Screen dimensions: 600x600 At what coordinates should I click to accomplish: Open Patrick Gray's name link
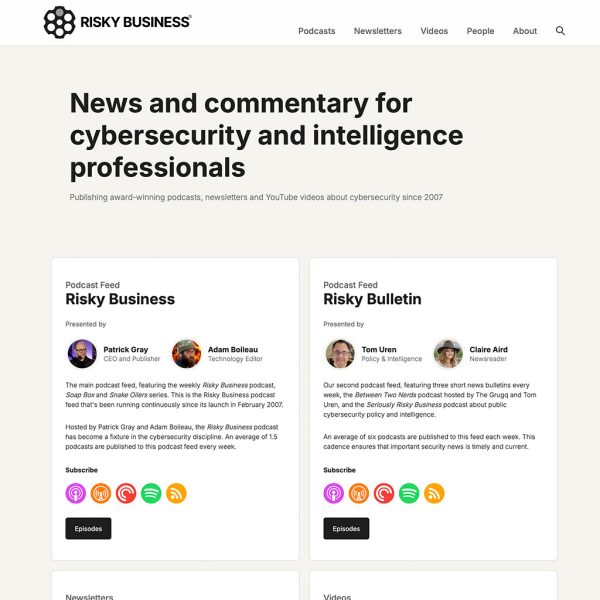[x=126, y=349]
